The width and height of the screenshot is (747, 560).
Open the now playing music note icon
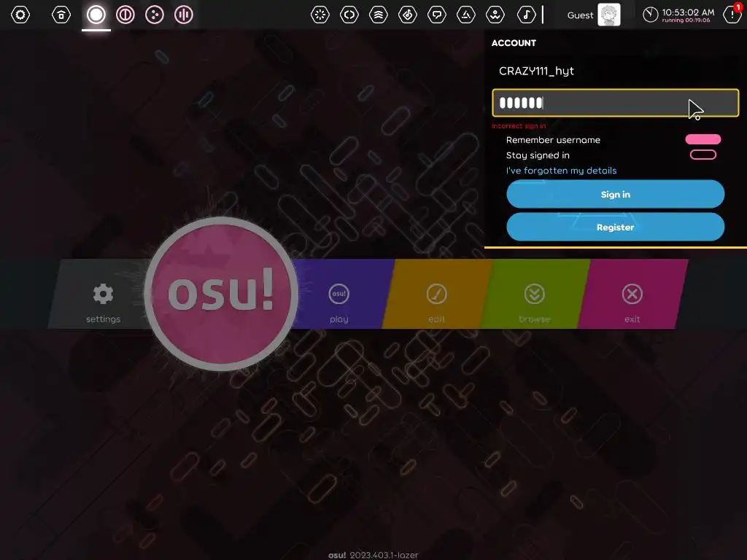526,15
